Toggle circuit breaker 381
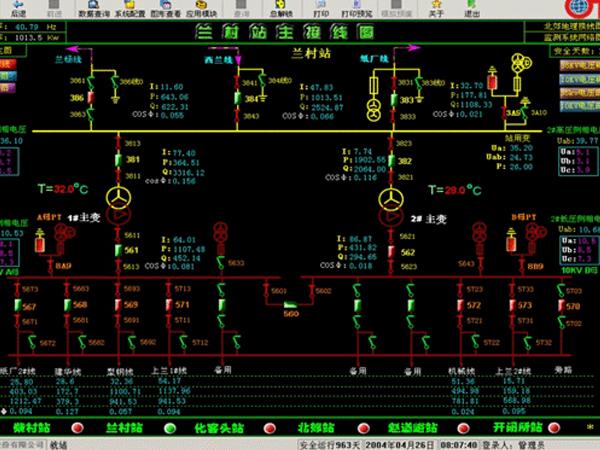This screenshot has height=450, width=600. pos(119,159)
